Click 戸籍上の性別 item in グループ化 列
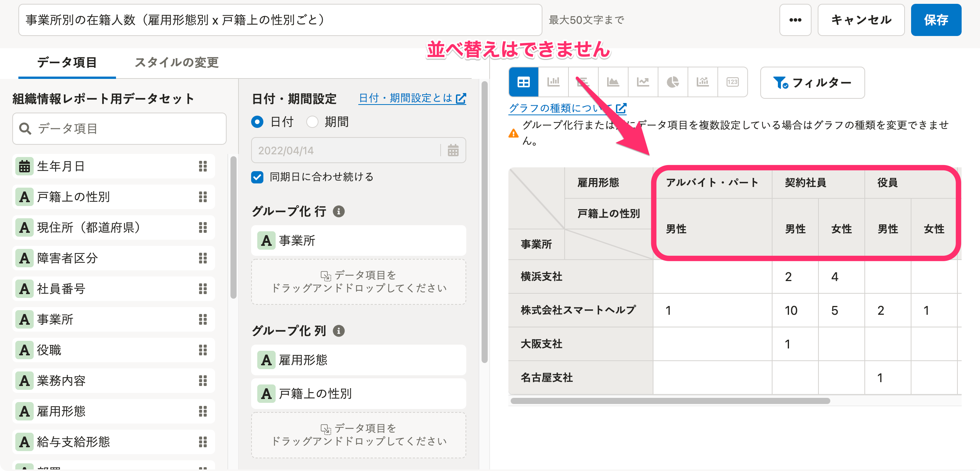980x471 pixels. tap(358, 394)
